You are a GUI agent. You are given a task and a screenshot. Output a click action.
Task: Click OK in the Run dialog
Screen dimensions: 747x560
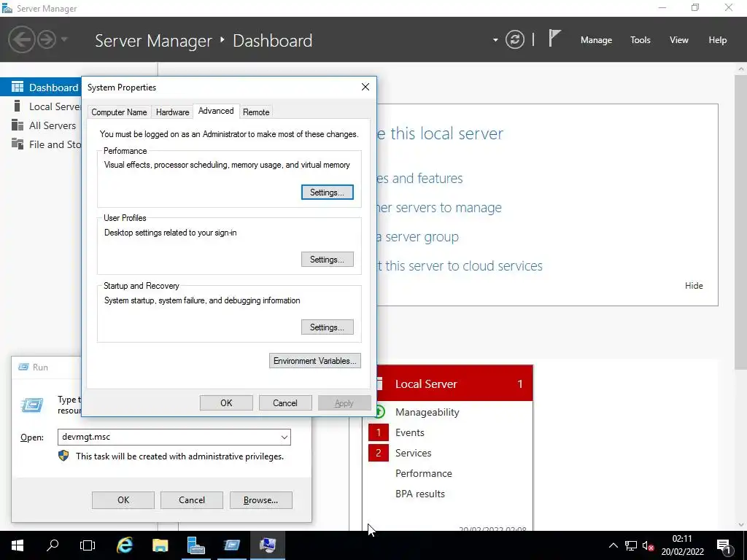[x=123, y=500]
